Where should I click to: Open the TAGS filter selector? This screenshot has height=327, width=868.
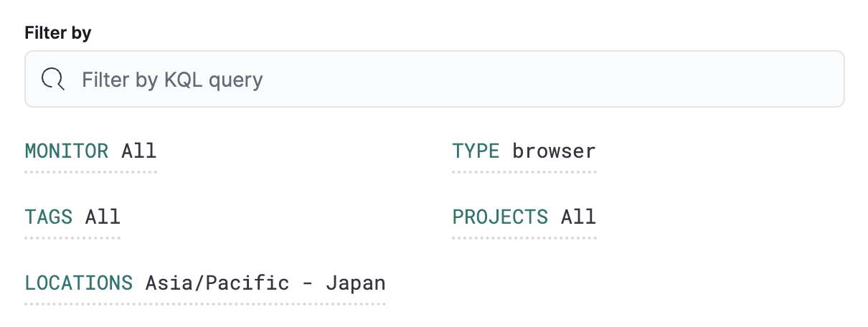click(x=72, y=217)
